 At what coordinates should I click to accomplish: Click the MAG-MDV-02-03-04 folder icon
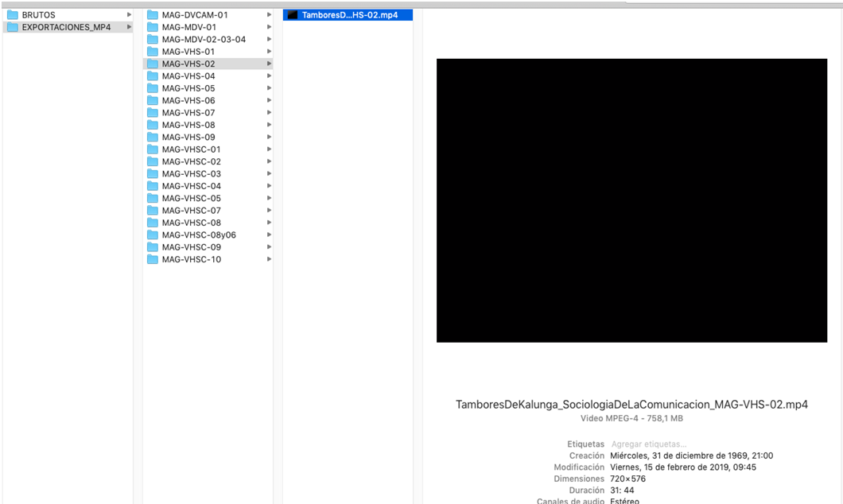153,40
